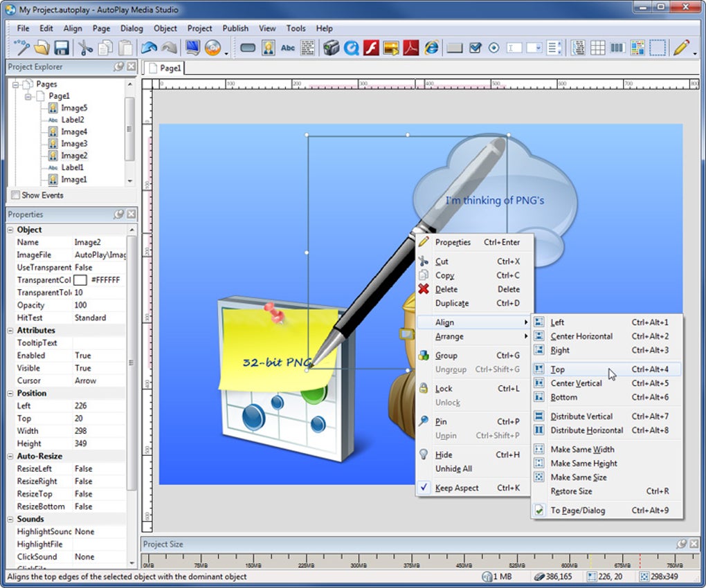706x588 pixels.
Task: Select Image5 in Project Explorer tree
Action: point(74,108)
